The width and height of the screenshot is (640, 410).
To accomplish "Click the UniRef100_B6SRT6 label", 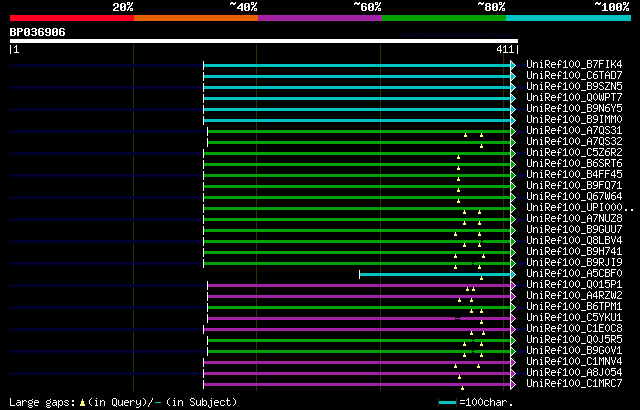I will coord(574,164).
